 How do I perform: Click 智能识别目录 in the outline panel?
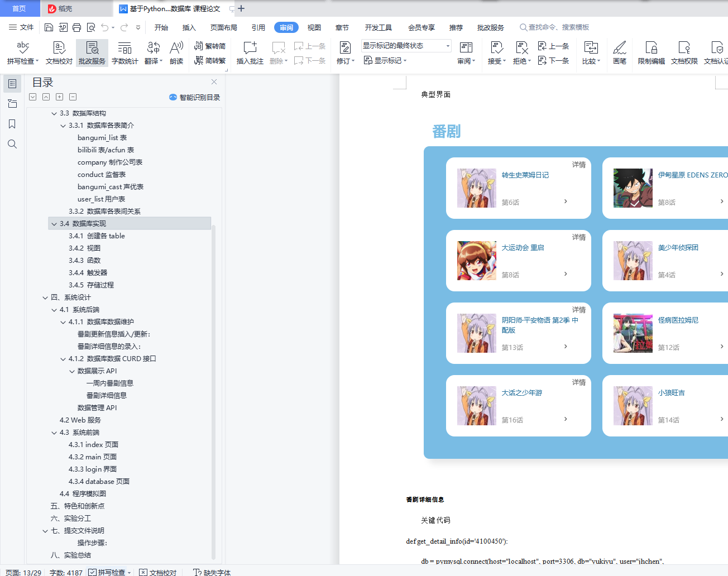coord(195,97)
